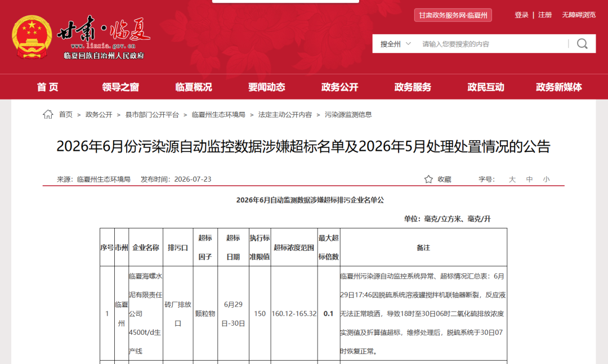608x364 pixels.
Task: Click the 企业名称 column header
Action: pyautogui.click(x=146, y=248)
